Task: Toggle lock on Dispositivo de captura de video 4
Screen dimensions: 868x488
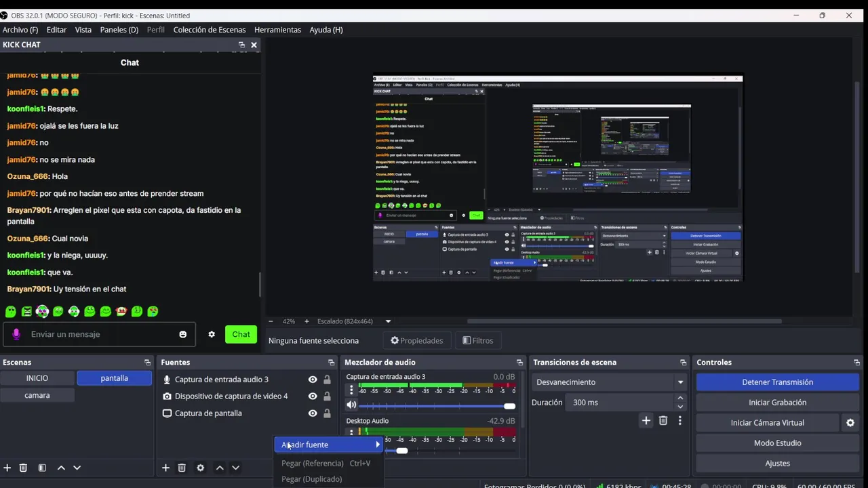Action: [327, 396]
